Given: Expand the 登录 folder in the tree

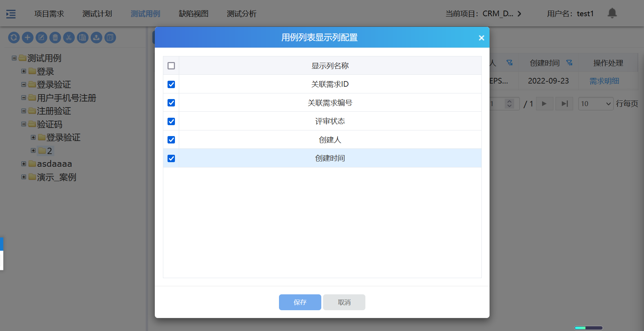Looking at the screenshot, I should 24,71.
